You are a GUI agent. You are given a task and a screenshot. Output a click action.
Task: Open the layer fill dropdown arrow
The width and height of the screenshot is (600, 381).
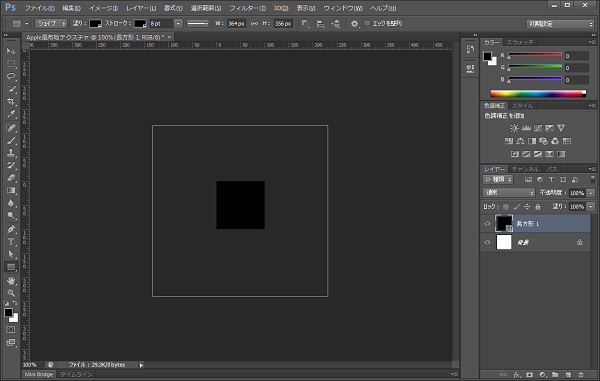coord(591,207)
